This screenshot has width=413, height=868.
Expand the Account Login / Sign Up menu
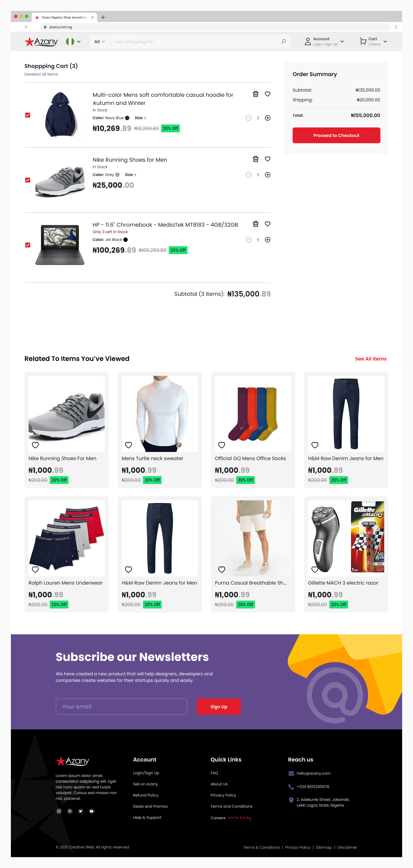click(x=324, y=41)
